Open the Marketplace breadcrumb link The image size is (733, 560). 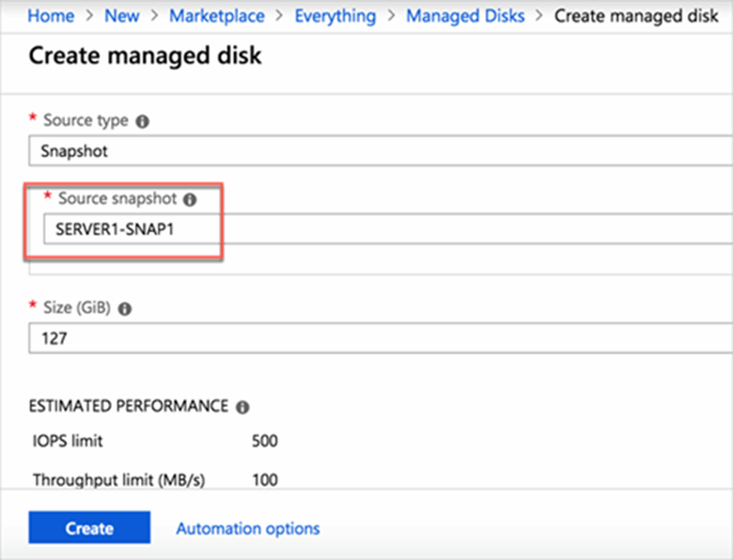coord(217,16)
